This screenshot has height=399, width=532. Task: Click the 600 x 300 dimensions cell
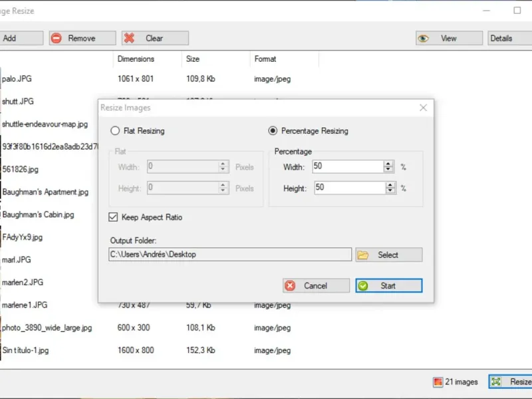click(134, 328)
